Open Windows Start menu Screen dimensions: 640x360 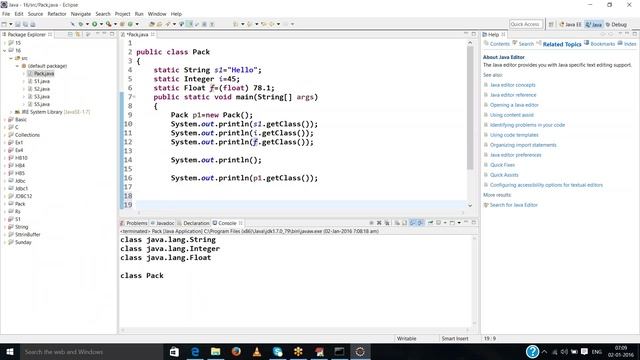[10, 351]
